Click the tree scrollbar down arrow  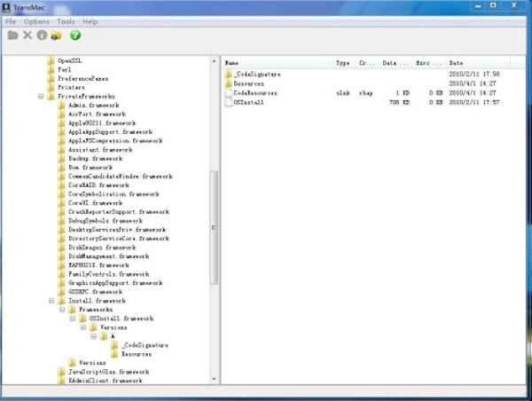(214, 380)
